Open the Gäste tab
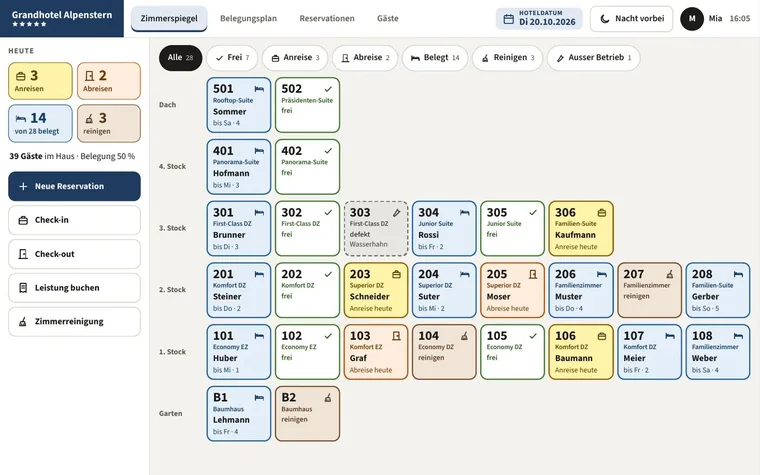The image size is (760, 475). click(x=388, y=18)
